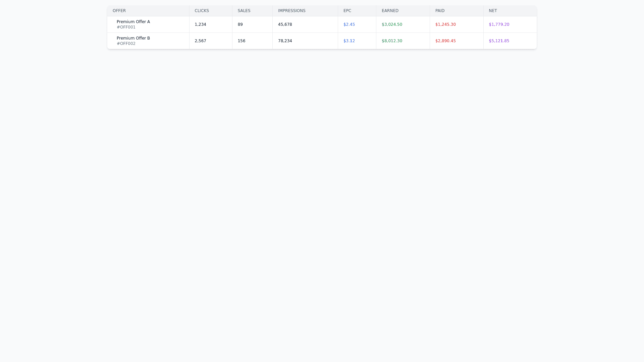Click the $1,779.20 net value
644x362 pixels.
pos(499,24)
